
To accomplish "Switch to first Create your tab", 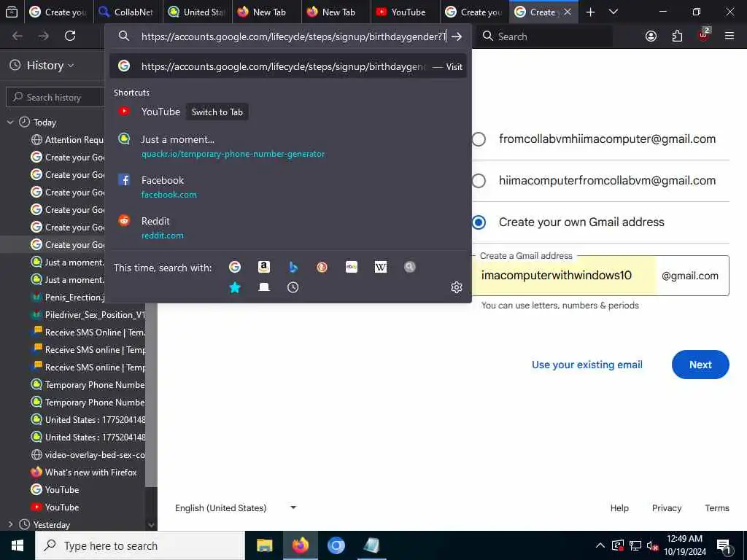I will pyautogui.click(x=58, y=12).
